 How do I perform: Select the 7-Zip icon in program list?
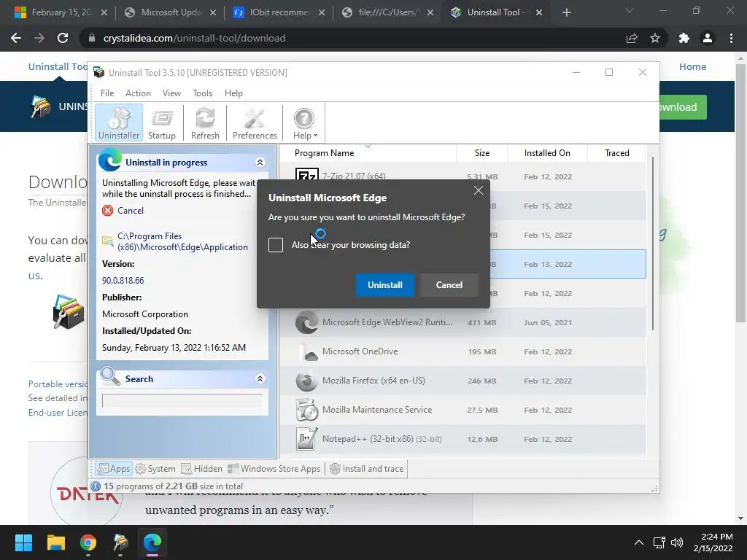tap(307, 174)
